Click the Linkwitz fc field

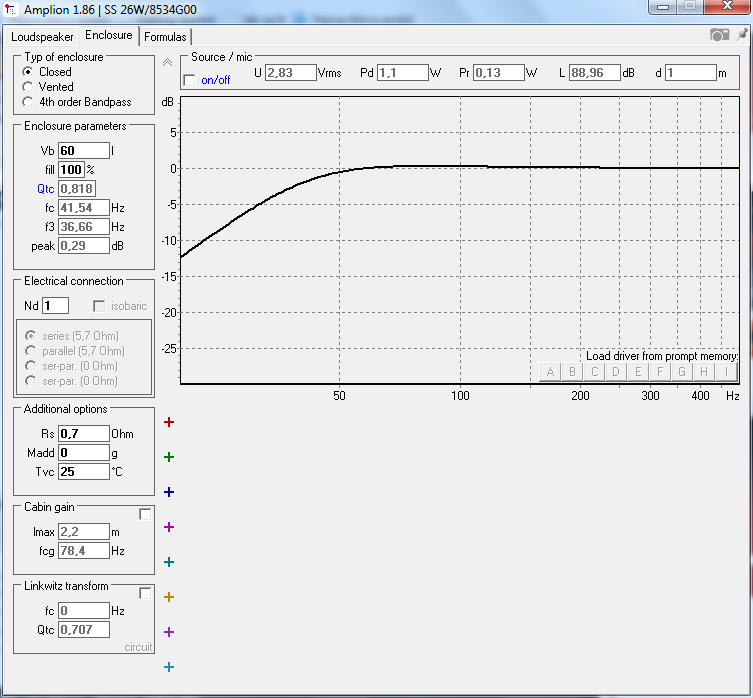tap(84, 611)
